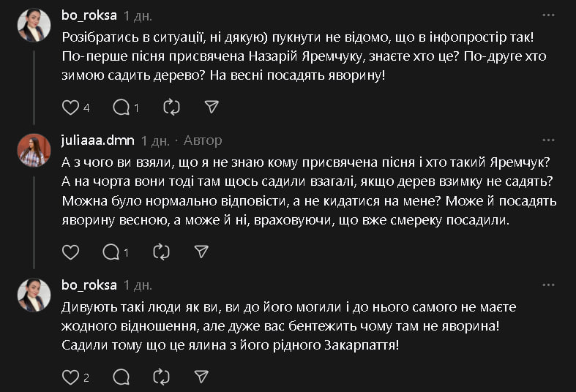
Task: Reply to first bo_roksa comment
Action: coord(121,108)
